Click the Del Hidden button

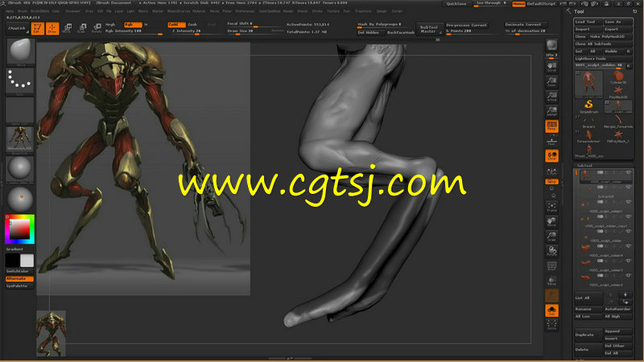tap(370, 32)
